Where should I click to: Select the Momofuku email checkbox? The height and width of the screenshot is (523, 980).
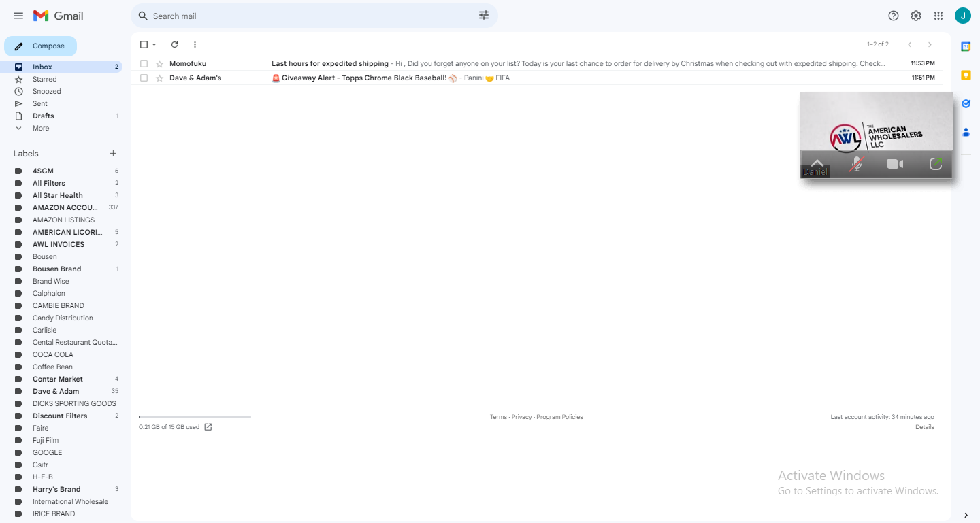144,63
